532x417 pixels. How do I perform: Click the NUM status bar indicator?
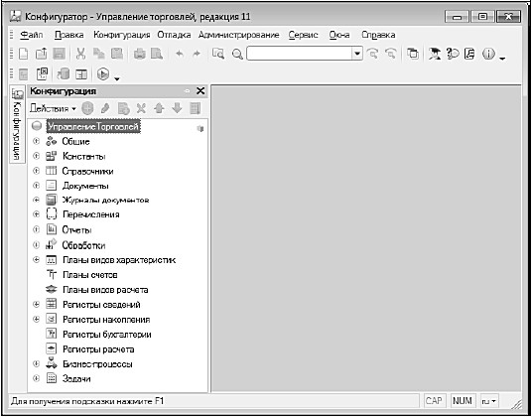coord(463,401)
